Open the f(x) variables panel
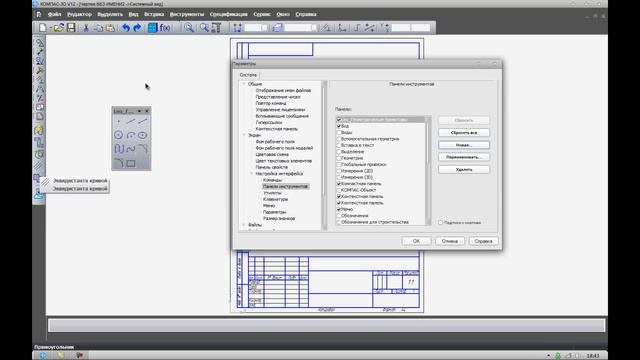Image resolution: width=640 pixels, height=360 pixels. (165, 28)
